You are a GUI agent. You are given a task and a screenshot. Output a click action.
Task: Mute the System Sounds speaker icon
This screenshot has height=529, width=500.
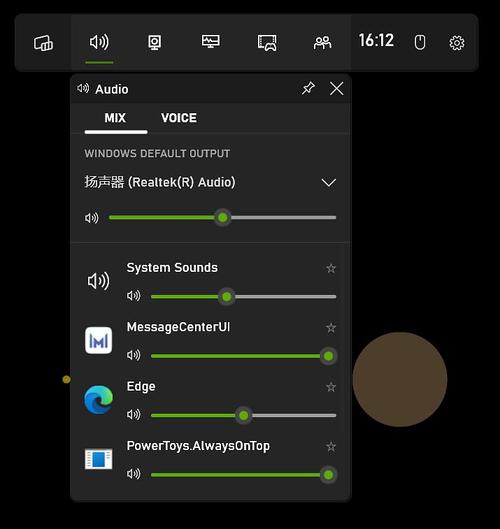(134, 296)
